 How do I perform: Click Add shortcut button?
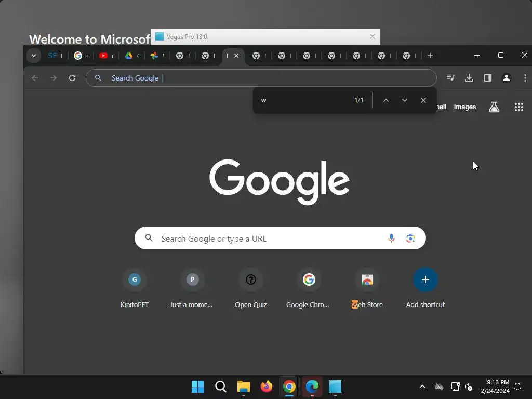425,288
